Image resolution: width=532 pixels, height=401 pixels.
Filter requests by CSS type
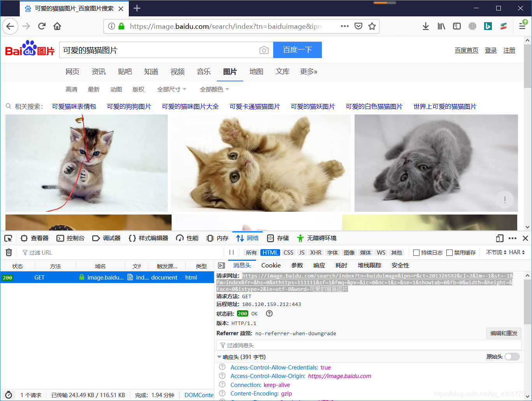288,253
